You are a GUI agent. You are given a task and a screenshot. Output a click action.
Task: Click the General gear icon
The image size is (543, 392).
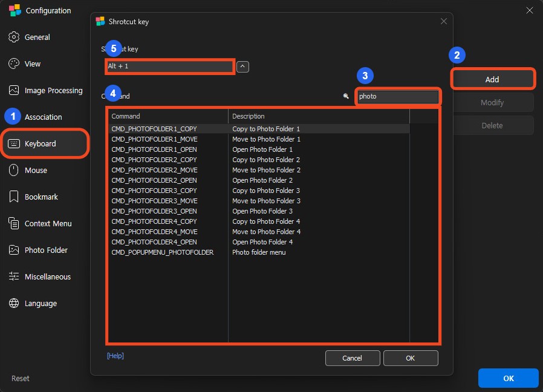click(14, 37)
